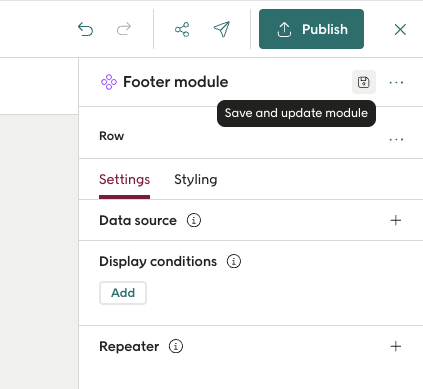Close the editor with X icon

(x=400, y=29)
